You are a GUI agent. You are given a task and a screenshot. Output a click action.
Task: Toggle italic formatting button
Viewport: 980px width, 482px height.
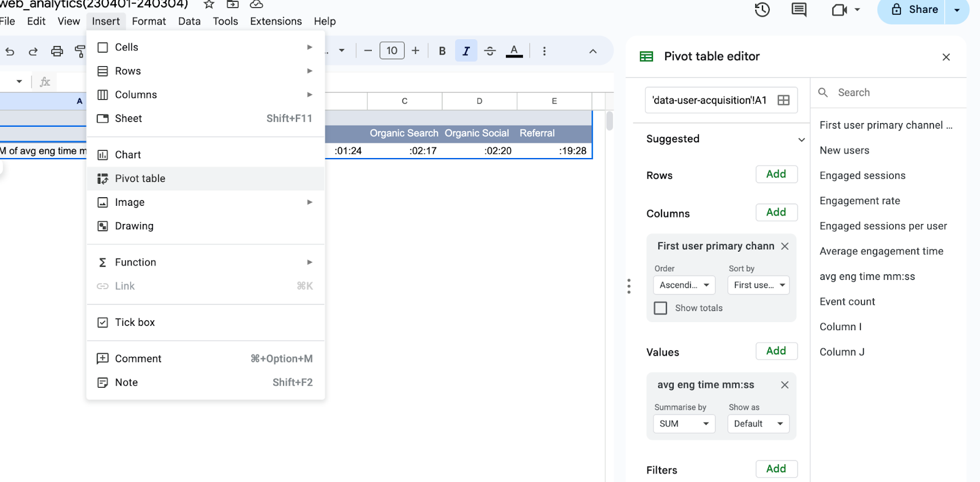pos(466,51)
